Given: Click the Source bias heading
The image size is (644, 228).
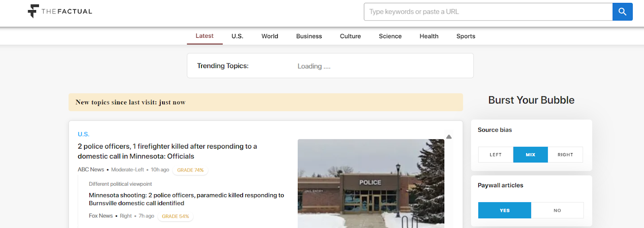Looking at the screenshot, I should (495, 130).
